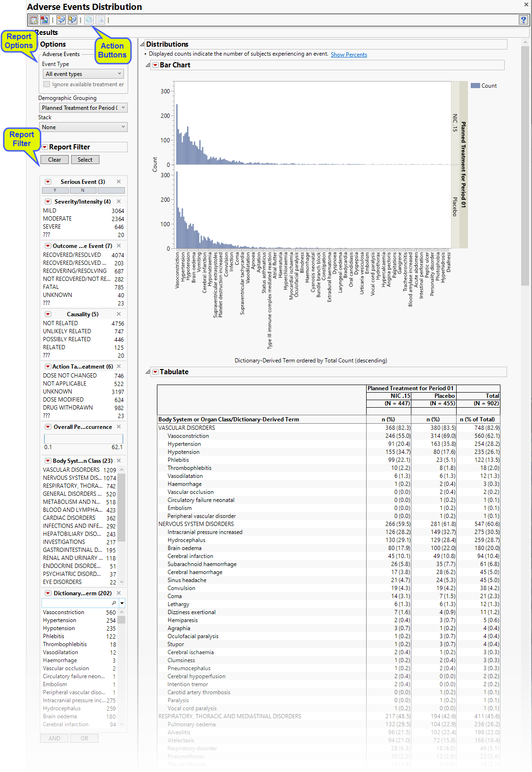Open the Stack dropdown showing None

pos(83,127)
